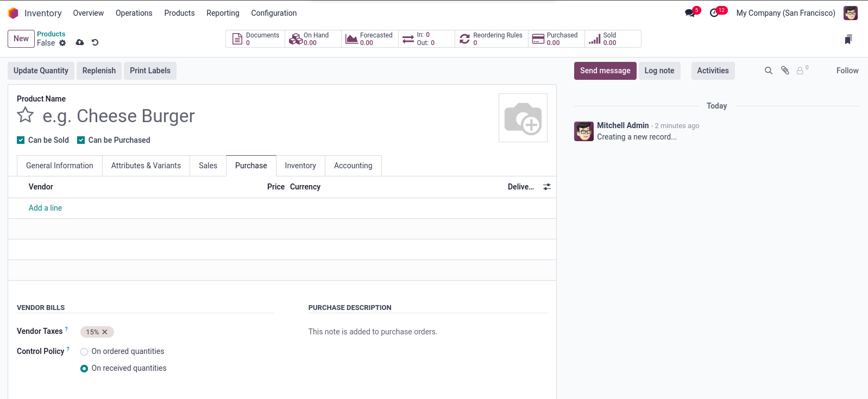Select On ordered quantities control policy
Image resolution: width=868 pixels, height=399 pixels.
click(84, 352)
